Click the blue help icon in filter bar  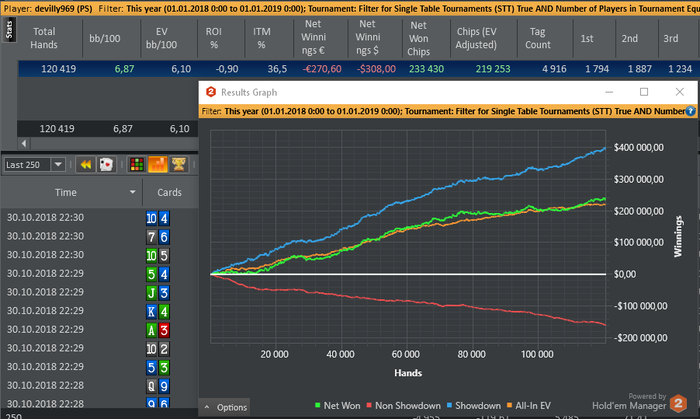(x=690, y=111)
